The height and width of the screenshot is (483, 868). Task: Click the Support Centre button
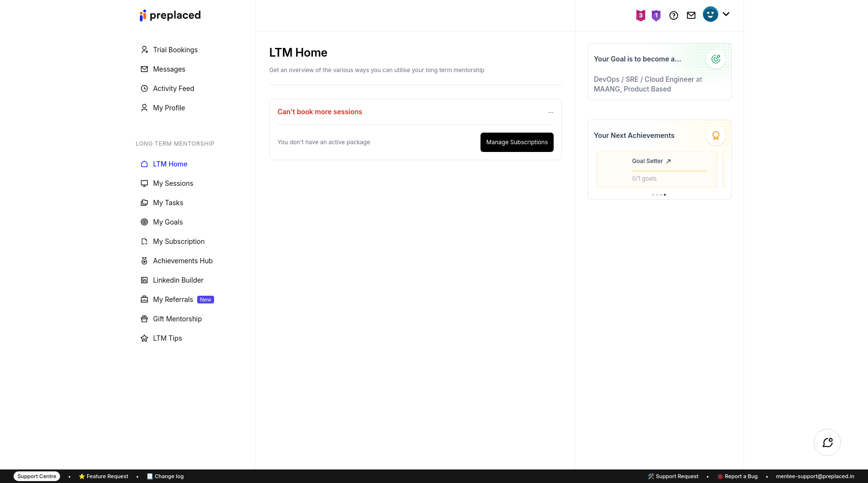click(37, 476)
